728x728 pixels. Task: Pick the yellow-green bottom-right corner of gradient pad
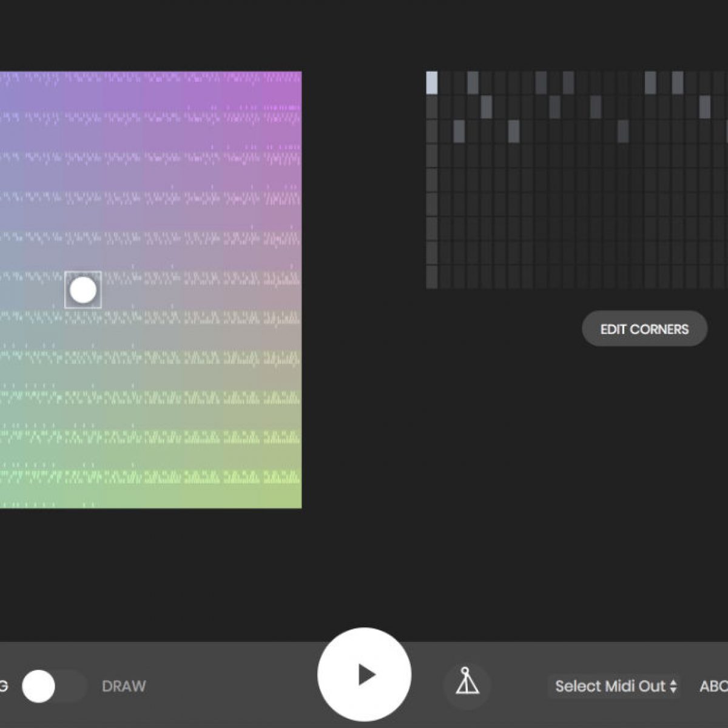(x=293, y=499)
